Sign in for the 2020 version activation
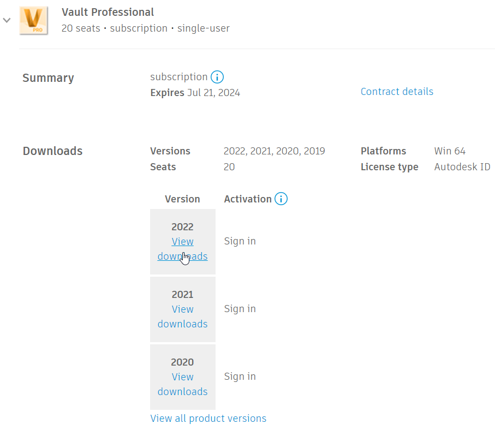 (240, 376)
